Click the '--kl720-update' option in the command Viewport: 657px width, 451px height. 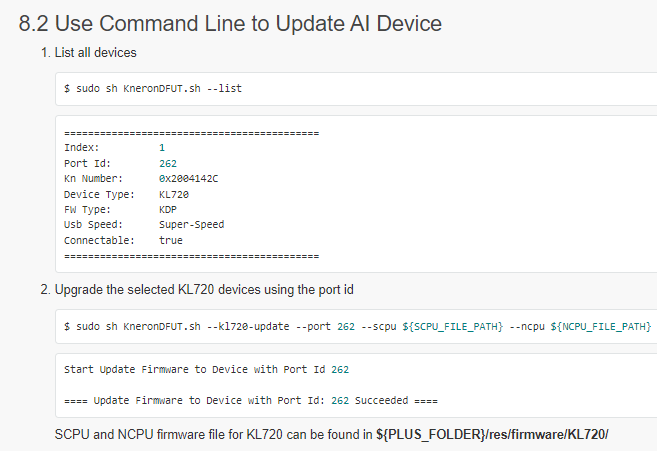pyautogui.click(x=248, y=327)
